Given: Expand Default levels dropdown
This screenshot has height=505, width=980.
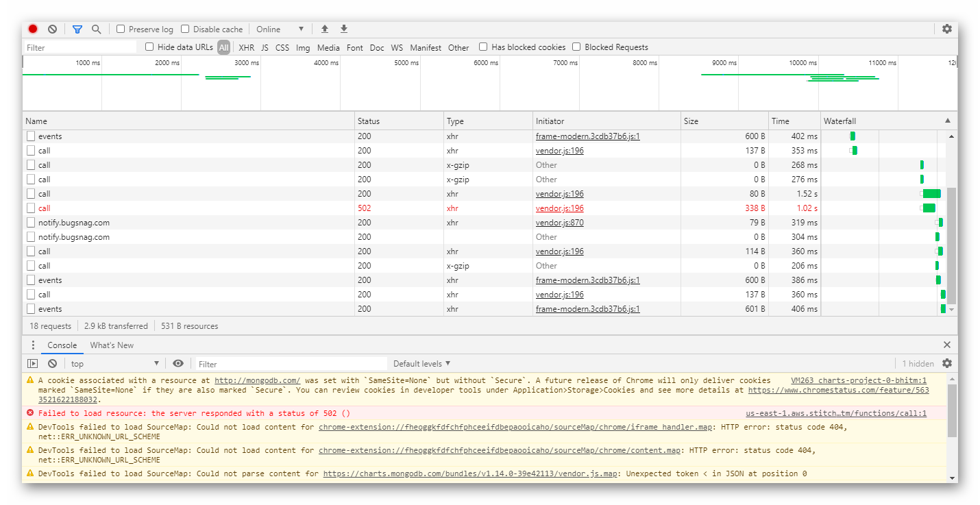Looking at the screenshot, I should 421,364.
